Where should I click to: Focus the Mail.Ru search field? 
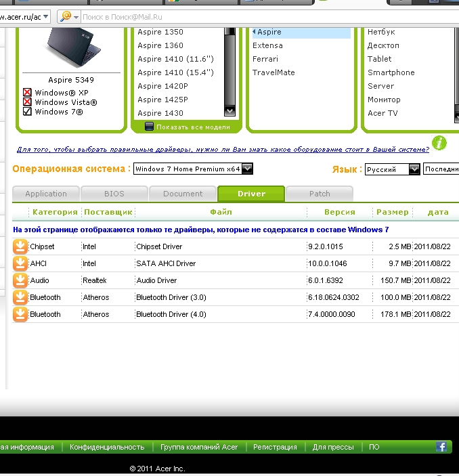[x=269, y=17]
